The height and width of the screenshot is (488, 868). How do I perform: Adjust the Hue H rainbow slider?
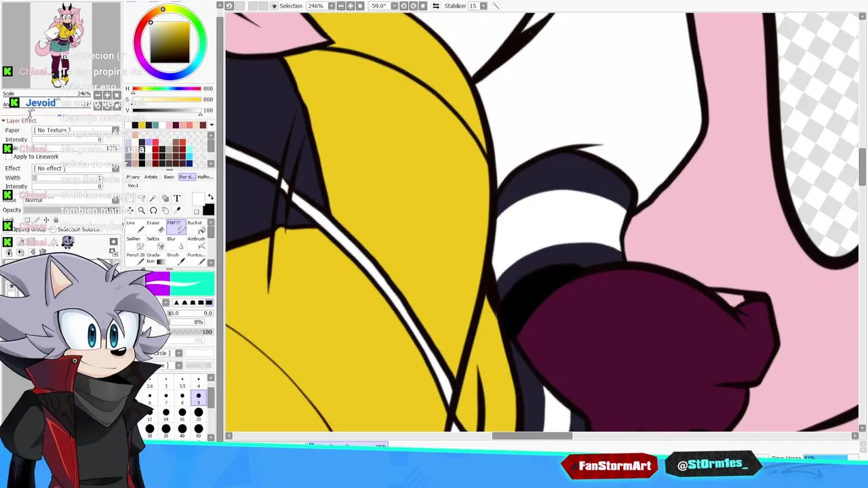(167, 89)
